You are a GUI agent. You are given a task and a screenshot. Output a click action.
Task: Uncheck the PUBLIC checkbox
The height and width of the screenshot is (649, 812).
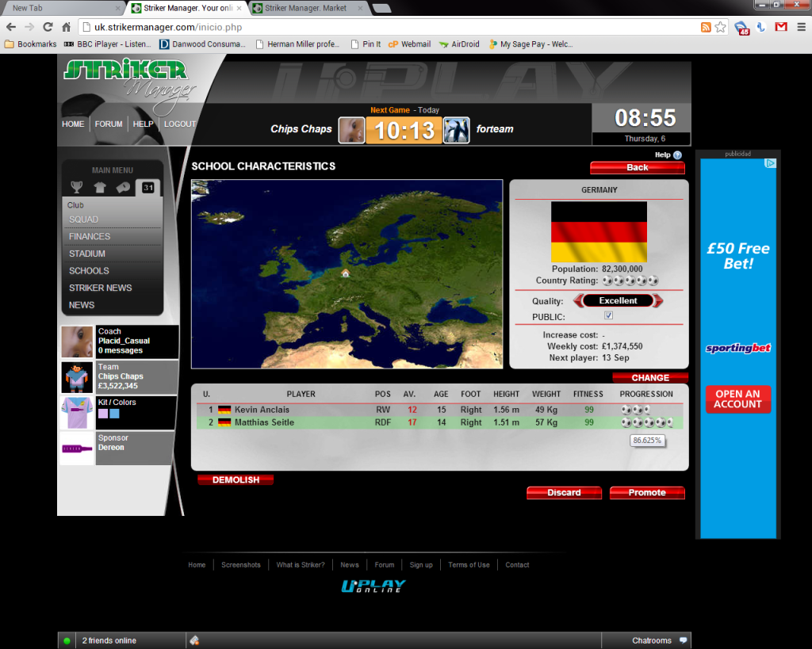point(608,315)
